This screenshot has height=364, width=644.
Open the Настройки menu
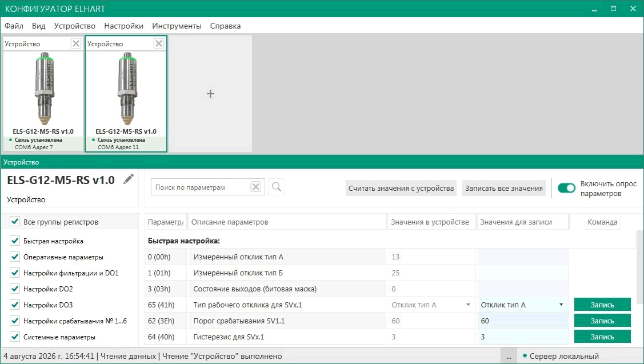coord(123,26)
